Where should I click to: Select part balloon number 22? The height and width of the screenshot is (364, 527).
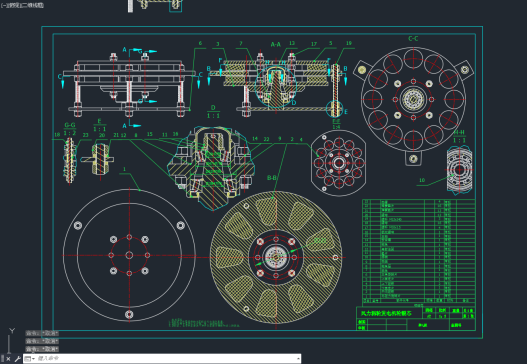point(267,139)
